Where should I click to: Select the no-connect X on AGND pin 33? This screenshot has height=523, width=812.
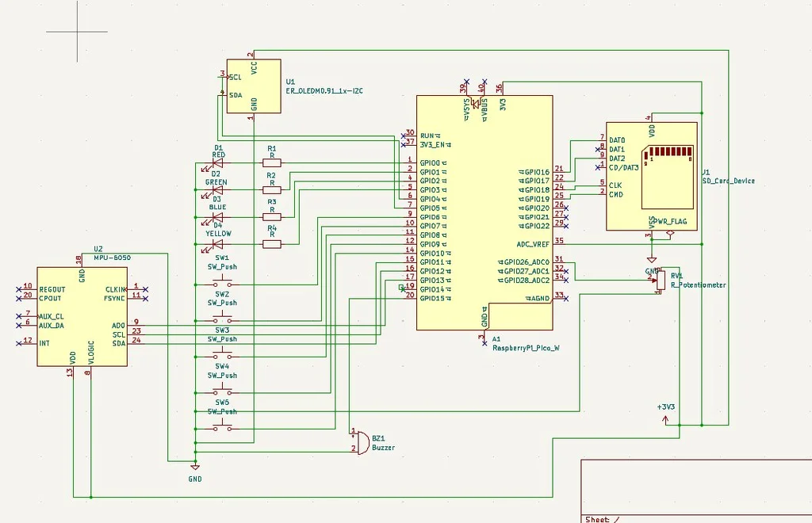point(566,299)
